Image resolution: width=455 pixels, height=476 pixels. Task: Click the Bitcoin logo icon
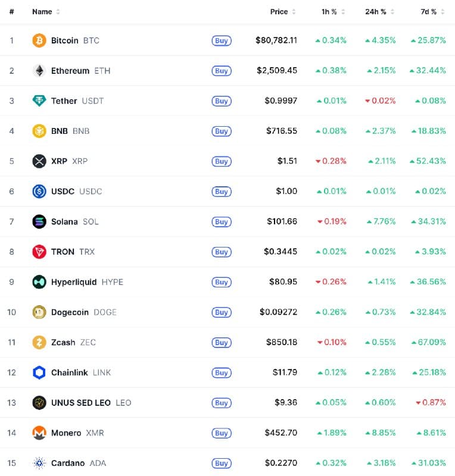point(39,40)
